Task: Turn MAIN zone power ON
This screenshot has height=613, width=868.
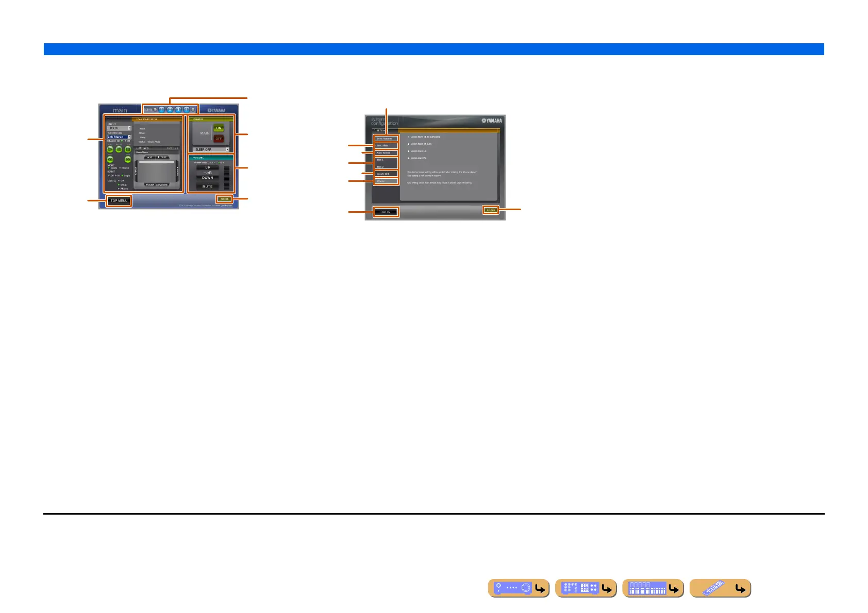Action: click(x=219, y=128)
